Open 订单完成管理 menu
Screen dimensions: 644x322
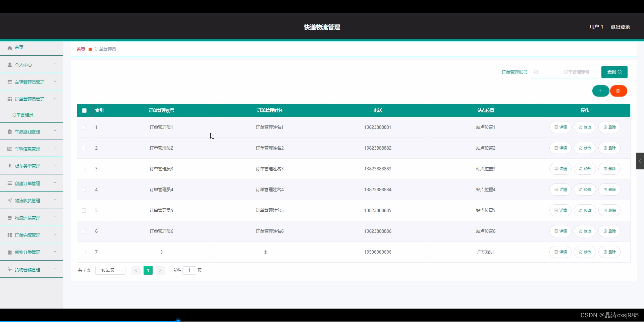tap(32, 235)
